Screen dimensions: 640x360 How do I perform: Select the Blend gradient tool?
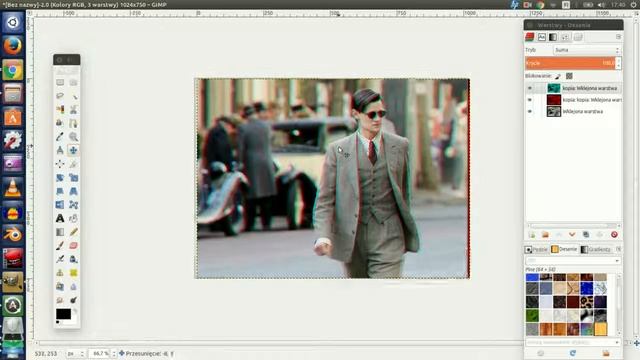pos(60,232)
